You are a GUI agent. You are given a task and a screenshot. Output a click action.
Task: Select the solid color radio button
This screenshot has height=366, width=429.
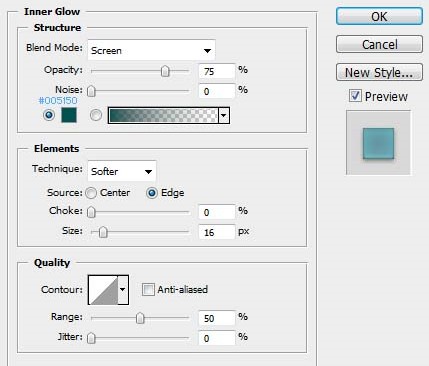click(x=49, y=115)
